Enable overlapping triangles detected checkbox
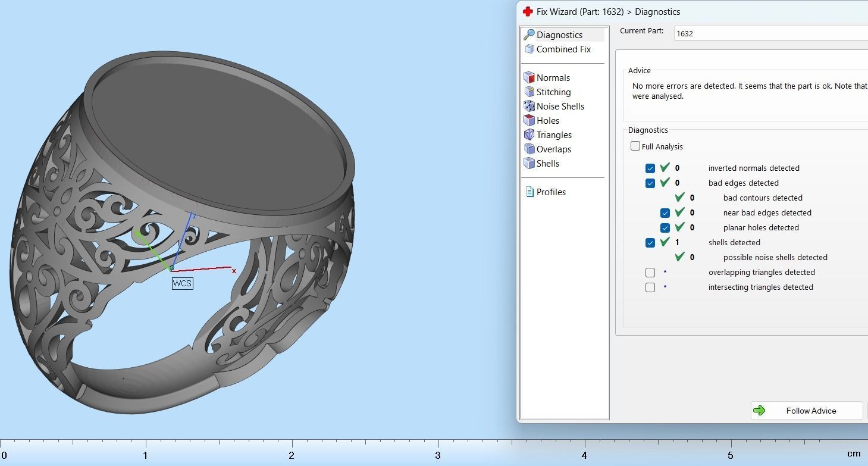Screen dimensions: 868x466 coord(650,273)
